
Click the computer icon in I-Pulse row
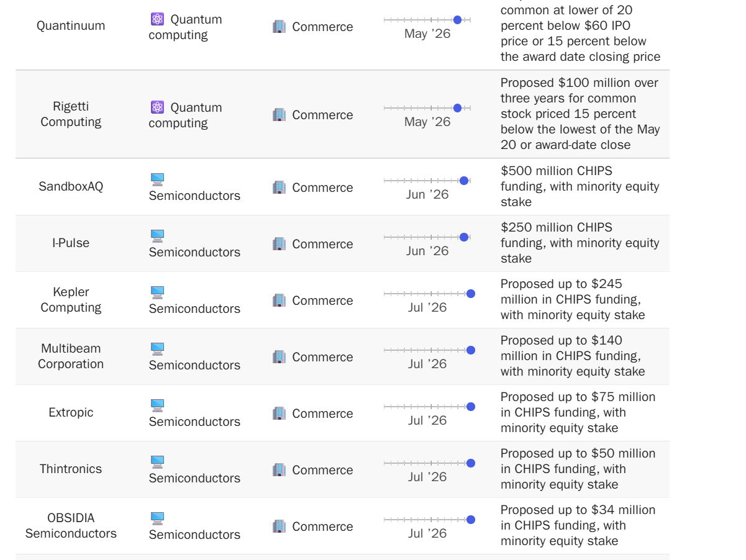pyautogui.click(x=157, y=237)
